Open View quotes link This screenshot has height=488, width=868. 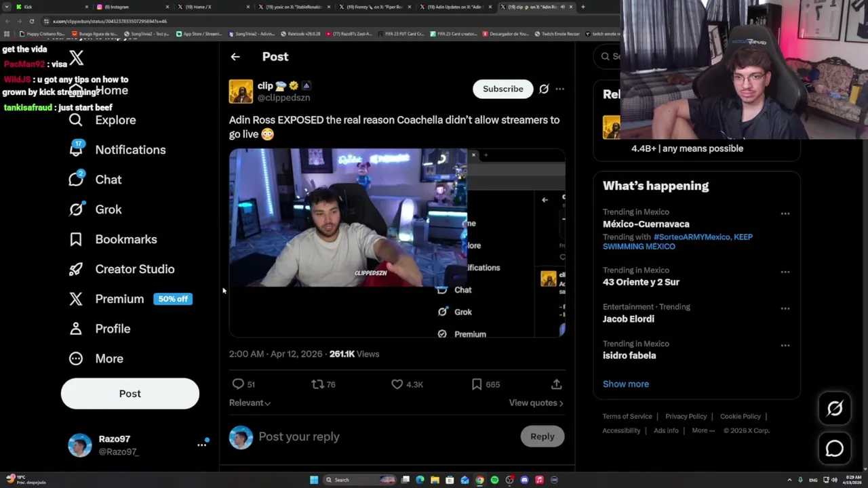pos(536,403)
